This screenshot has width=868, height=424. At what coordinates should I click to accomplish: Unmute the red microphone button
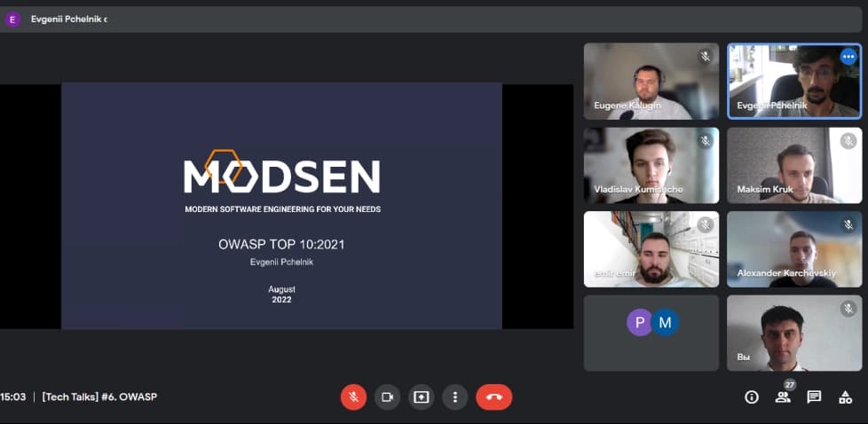[353, 397]
